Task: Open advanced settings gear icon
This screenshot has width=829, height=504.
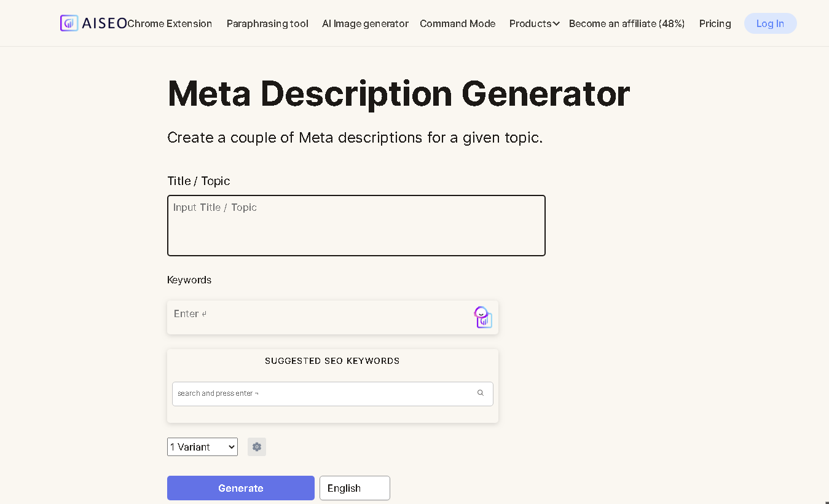Action: pos(257,447)
